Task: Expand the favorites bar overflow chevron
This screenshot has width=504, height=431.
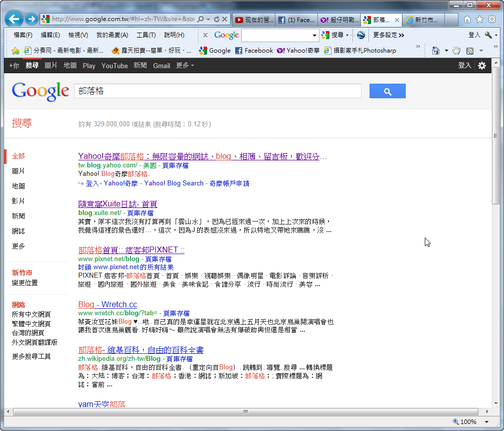Action: (418, 47)
